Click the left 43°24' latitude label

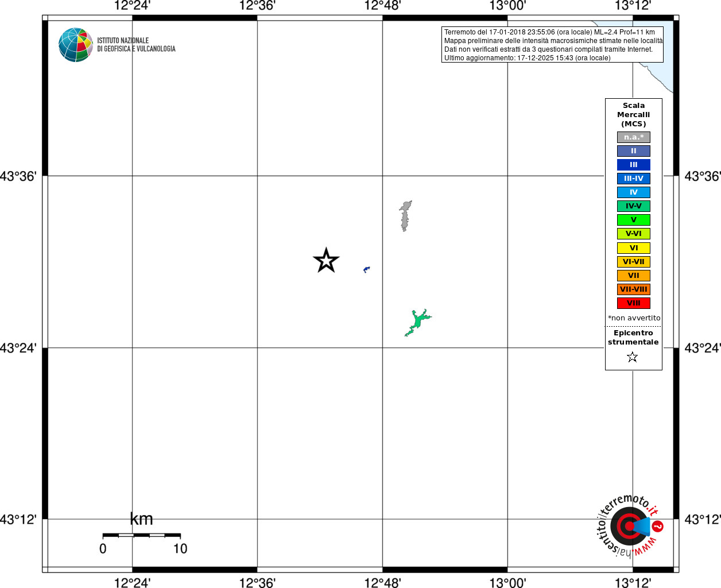pos(18,348)
